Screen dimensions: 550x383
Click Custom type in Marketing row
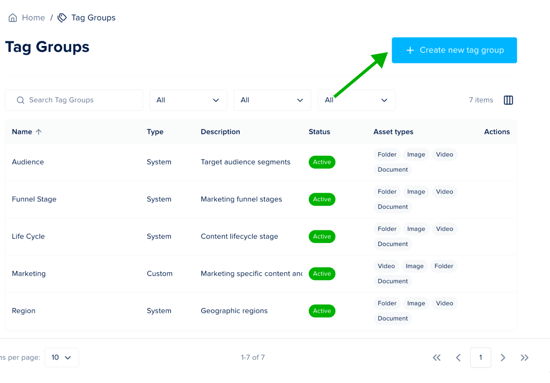point(160,274)
